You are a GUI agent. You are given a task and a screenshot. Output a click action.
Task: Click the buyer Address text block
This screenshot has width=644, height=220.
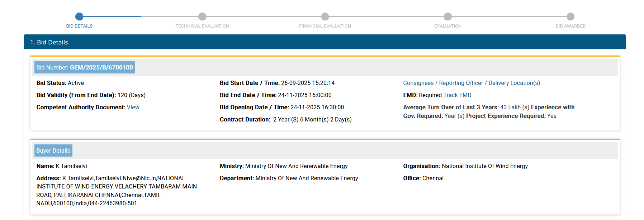[117, 191]
